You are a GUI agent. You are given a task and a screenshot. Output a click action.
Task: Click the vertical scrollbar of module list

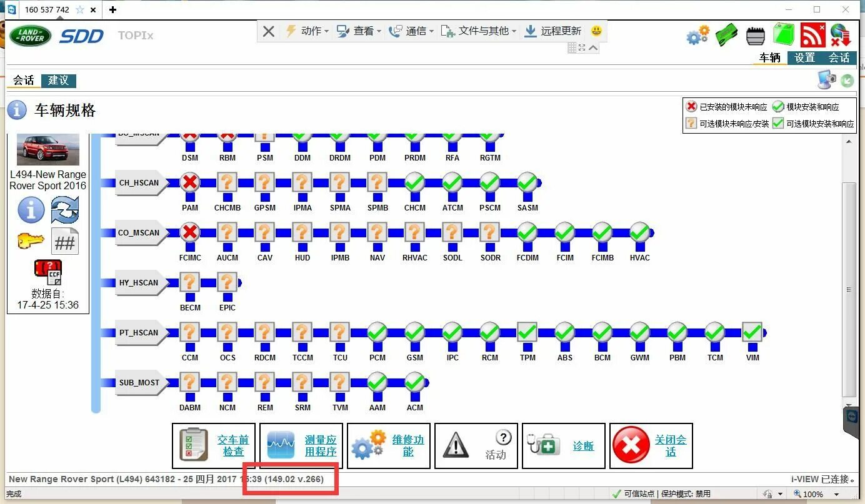coord(848,289)
